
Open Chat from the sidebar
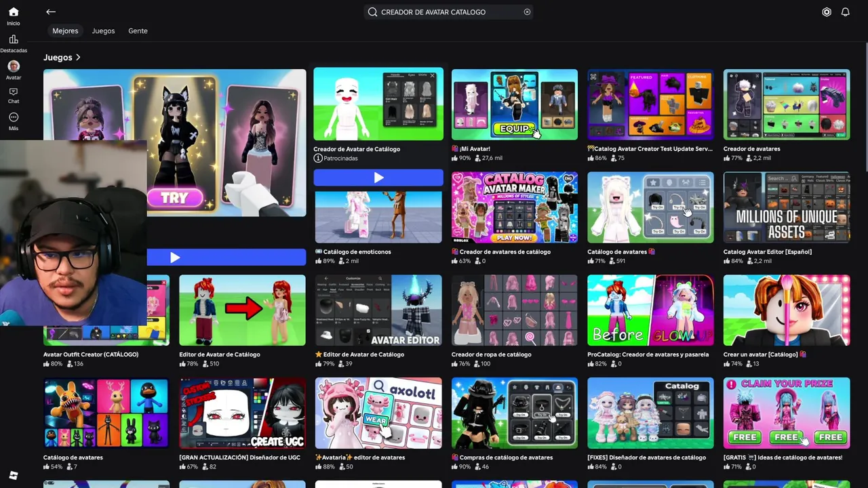[x=14, y=96]
